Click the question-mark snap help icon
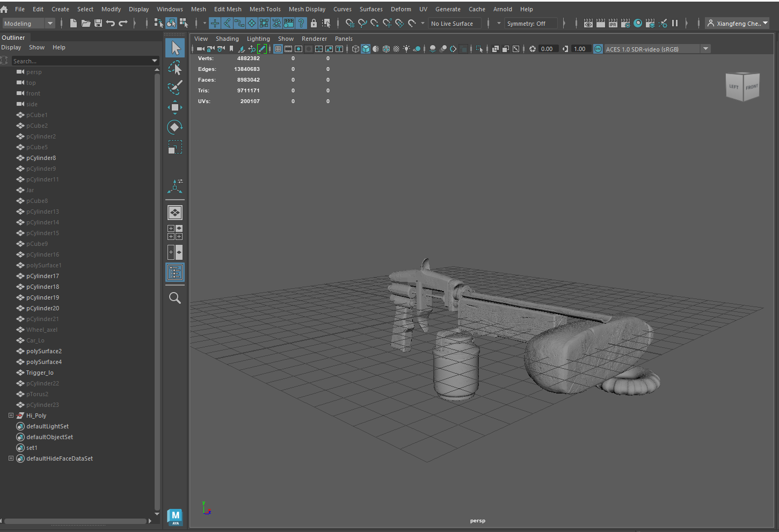779x532 pixels. point(301,23)
